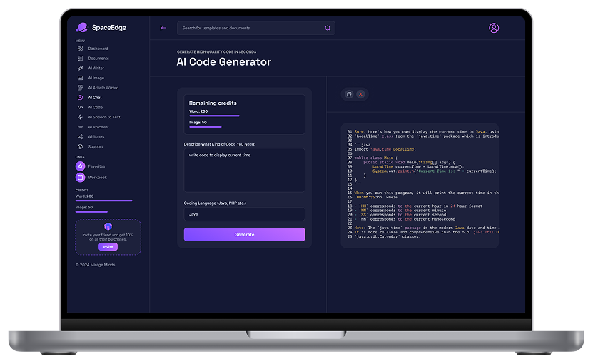
Task: Select AI Voiceover menu entry
Action: click(98, 127)
